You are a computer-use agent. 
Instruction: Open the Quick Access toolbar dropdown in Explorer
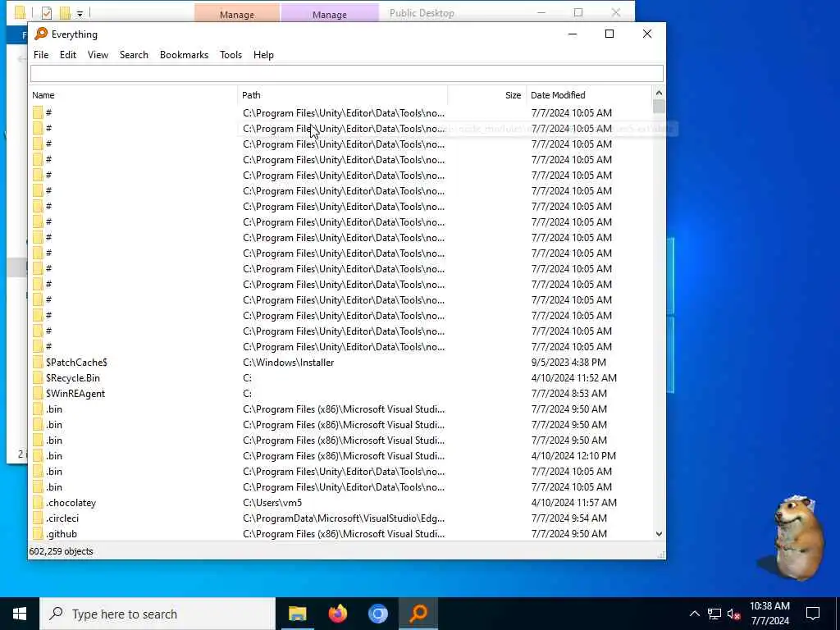pos(80,13)
